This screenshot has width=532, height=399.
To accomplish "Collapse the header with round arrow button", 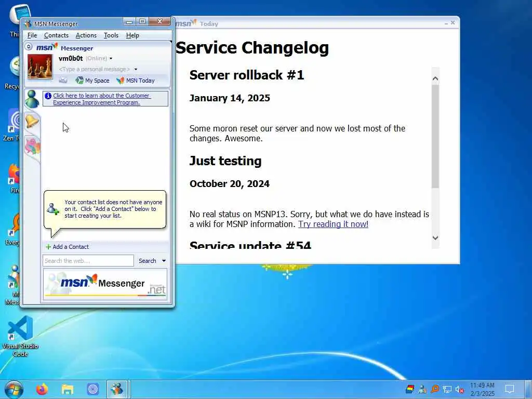I will (29, 47).
